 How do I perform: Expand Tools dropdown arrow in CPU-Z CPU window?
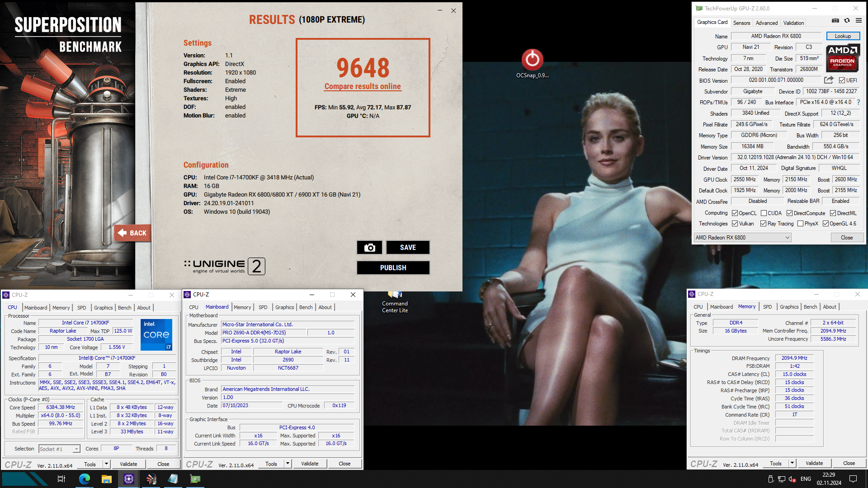[106, 464]
